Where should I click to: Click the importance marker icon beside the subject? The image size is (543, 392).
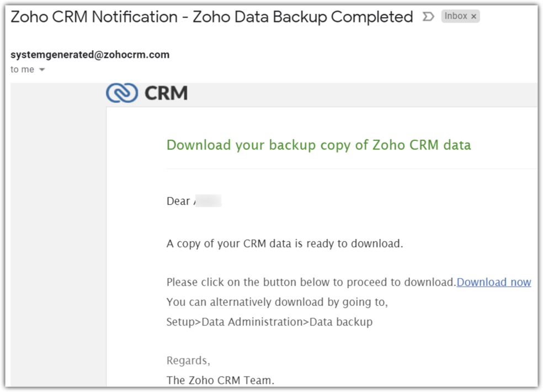428,17
